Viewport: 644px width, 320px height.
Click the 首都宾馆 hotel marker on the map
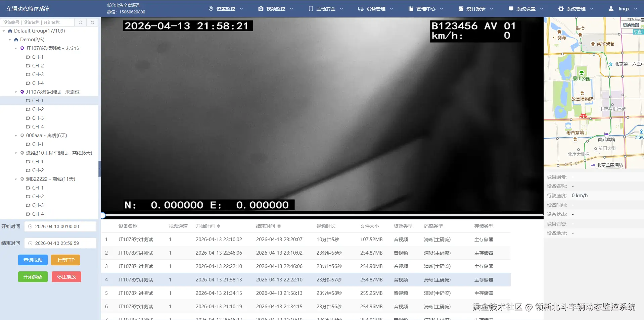click(x=606, y=134)
